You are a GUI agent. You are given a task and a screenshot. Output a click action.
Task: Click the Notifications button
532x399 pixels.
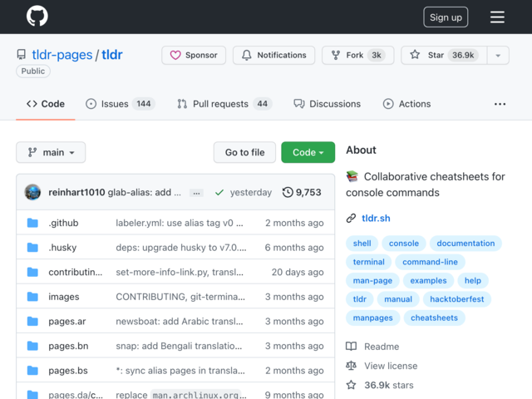point(273,56)
